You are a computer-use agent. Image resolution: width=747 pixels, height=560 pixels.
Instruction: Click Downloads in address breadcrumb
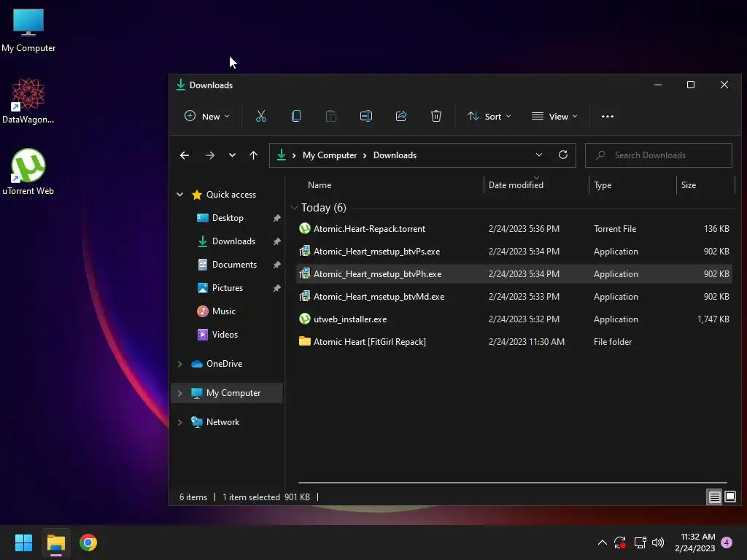coord(395,155)
